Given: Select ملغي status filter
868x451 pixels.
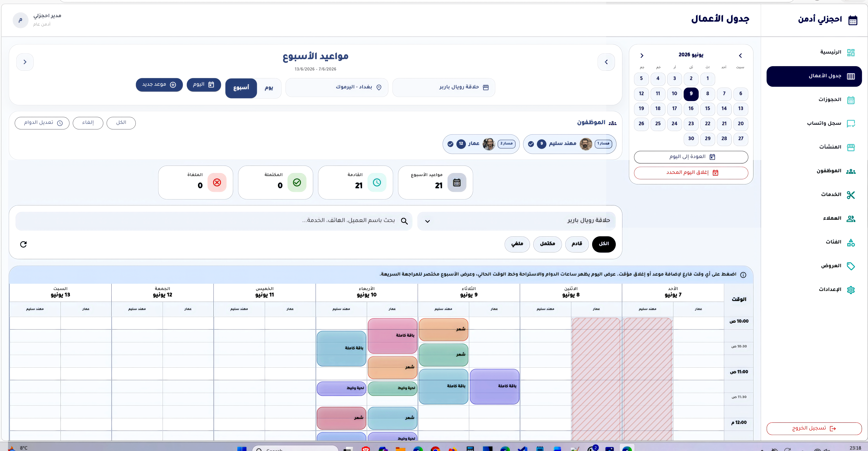Looking at the screenshot, I should [x=517, y=244].
